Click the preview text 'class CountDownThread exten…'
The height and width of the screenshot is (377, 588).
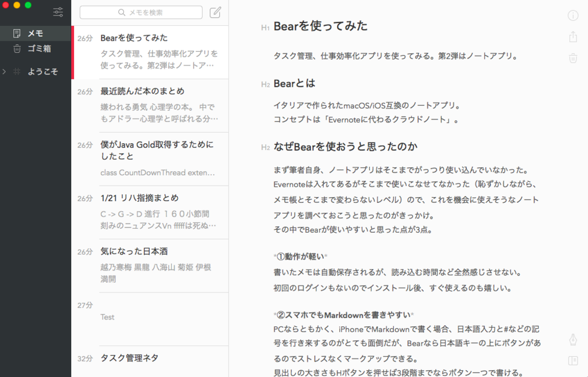click(x=157, y=173)
